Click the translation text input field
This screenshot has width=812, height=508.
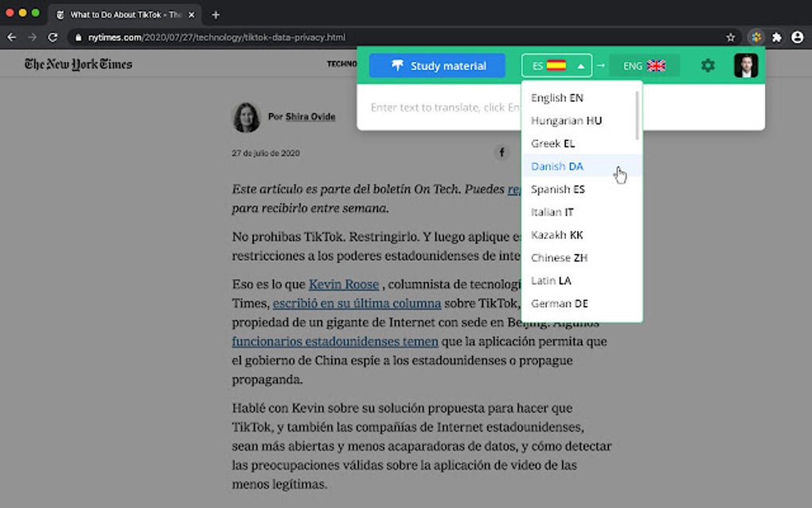click(x=438, y=107)
